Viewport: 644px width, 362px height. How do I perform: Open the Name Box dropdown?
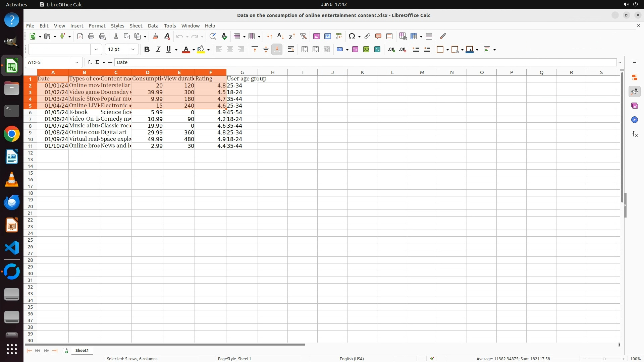pos(77,62)
